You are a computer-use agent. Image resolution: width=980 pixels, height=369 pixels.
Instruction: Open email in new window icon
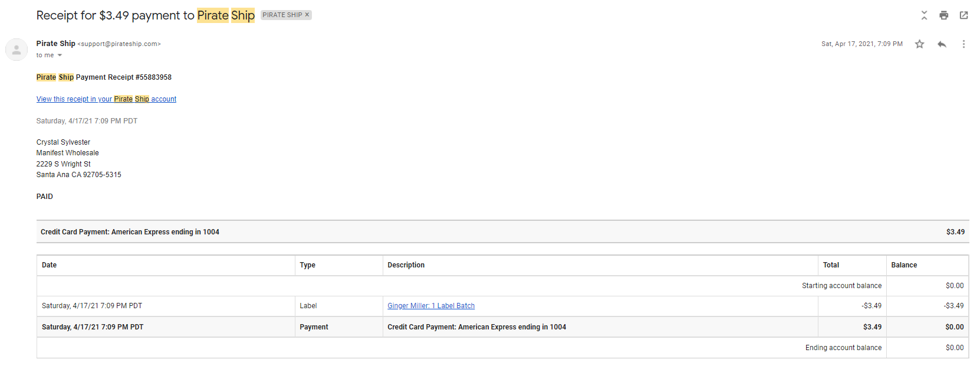[963, 15]
